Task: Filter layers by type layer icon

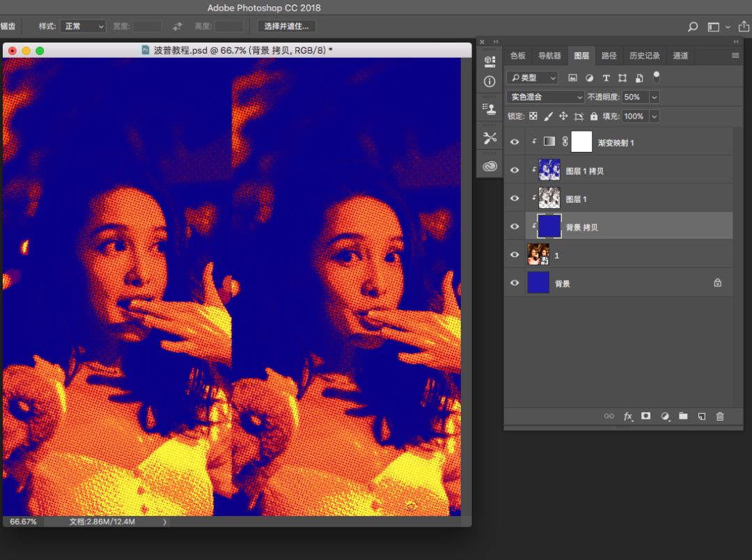Action: pyautogui.click(x=606, y=78)
